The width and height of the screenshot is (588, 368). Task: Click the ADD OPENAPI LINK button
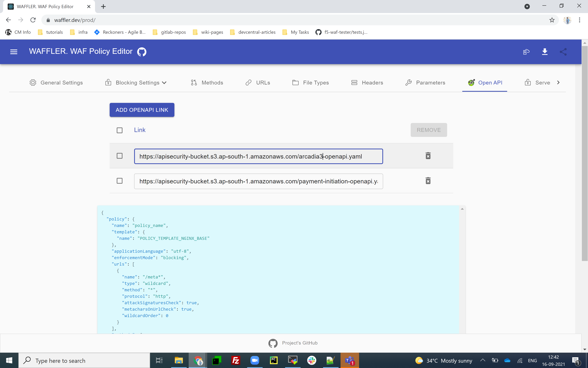142,110
